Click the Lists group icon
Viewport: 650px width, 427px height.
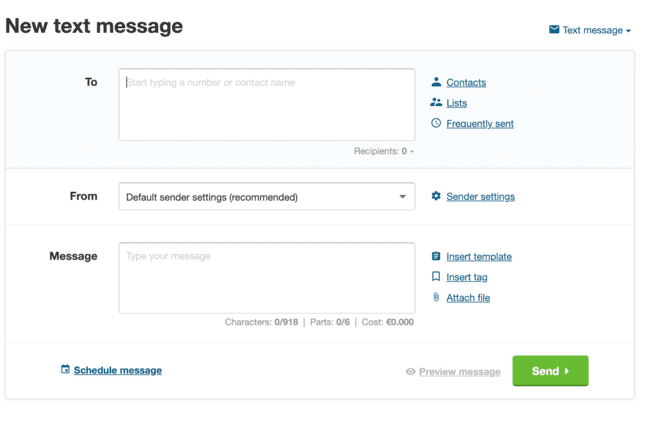coord(436,102)
